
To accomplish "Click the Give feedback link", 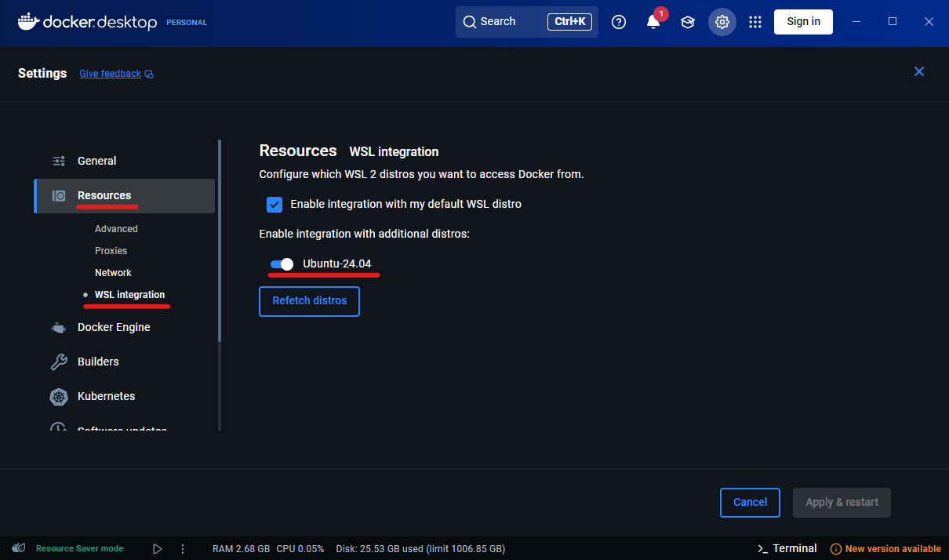I will tap(110, 74).
